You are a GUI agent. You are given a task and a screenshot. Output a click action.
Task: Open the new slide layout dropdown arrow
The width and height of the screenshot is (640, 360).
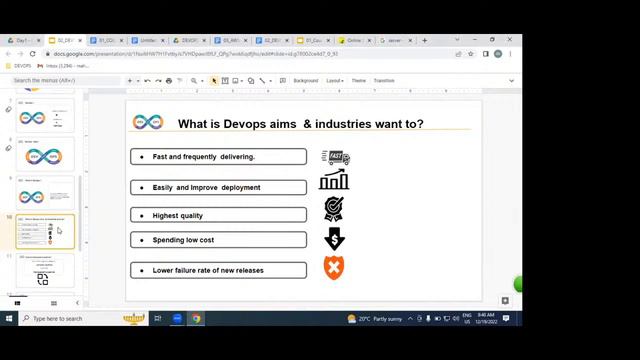tap(138, 81)
